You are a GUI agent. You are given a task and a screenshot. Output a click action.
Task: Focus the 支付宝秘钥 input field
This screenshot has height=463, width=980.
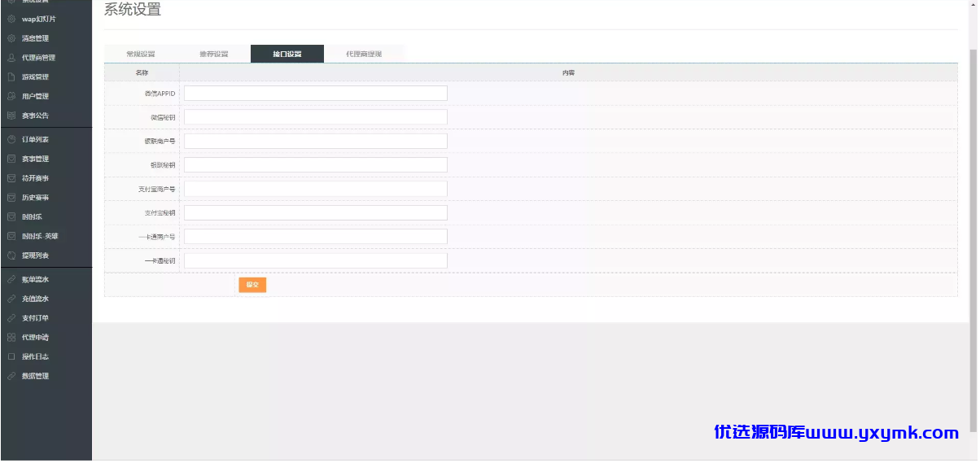[x=316, y=213]
